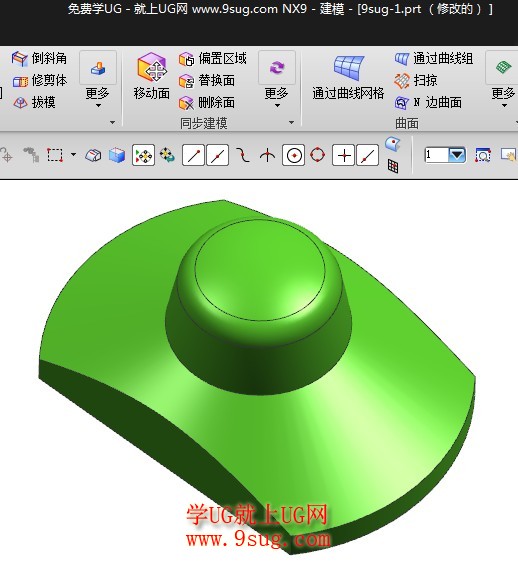Open the N 边曲面 surface tool
The width and height of the screenshot is (518, 563).
428,103
